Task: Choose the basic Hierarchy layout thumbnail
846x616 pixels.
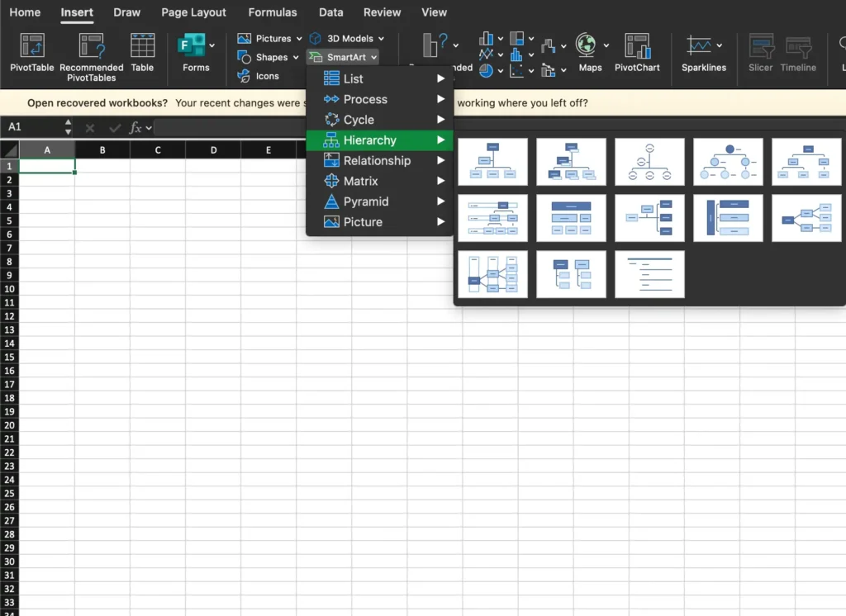Action: 806,162
